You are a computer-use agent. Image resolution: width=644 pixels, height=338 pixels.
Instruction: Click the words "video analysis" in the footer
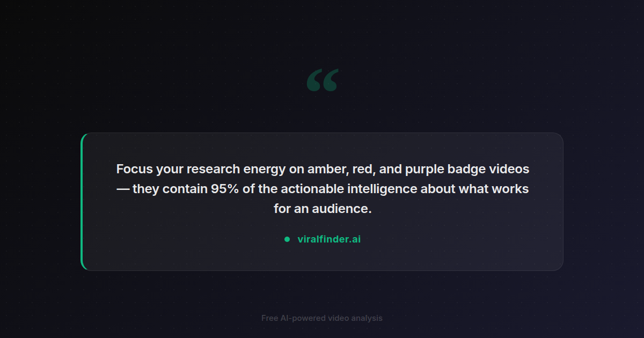pyautogui.click(x=356, y=318)
